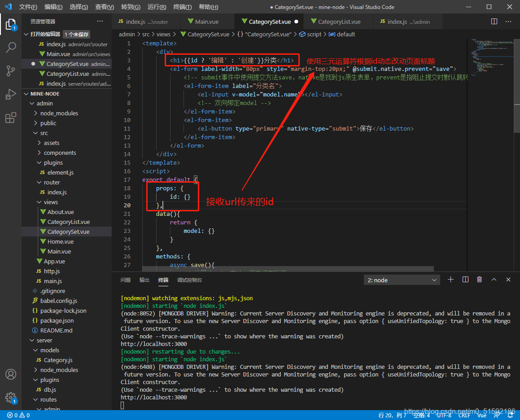Split the terminal panel
Image resolution: width=520 pixels, height=420 pixels.
pos(465,280)
